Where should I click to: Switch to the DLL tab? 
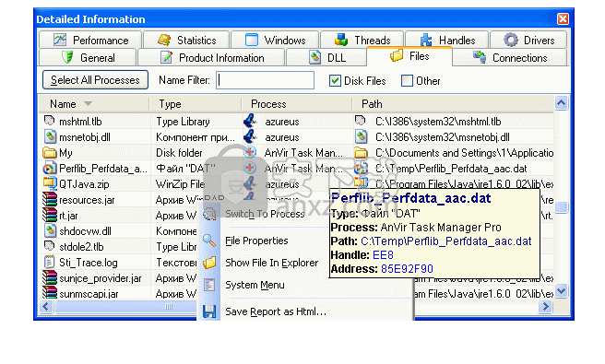coord(327,57)
